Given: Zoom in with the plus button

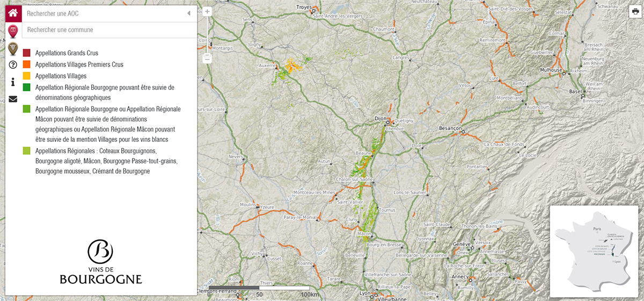Looking at the screenshot, I should 207,11.
